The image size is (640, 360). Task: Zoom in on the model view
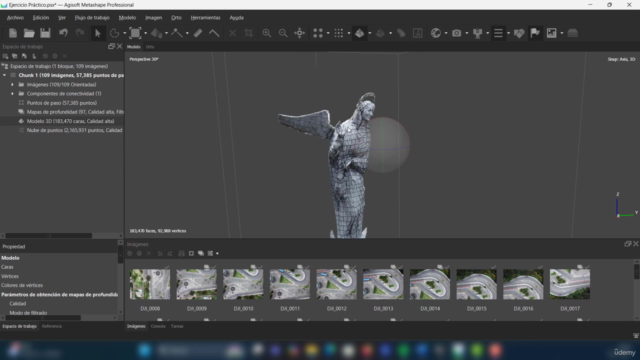267,33
